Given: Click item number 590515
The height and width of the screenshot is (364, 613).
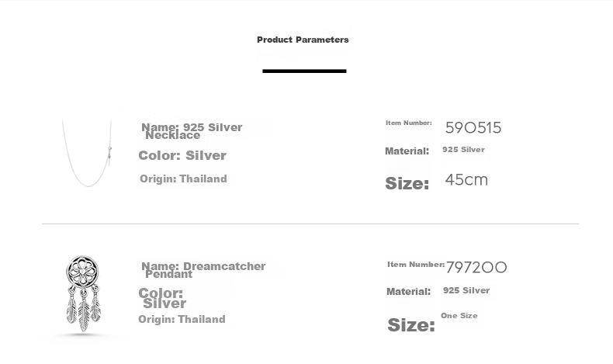Looking at the screenshot, I should point(473,128).
